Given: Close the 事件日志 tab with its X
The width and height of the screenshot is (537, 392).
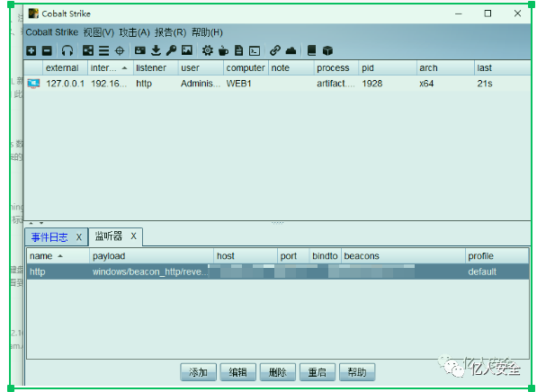Looking at the screenshot, I should [79, 237].
